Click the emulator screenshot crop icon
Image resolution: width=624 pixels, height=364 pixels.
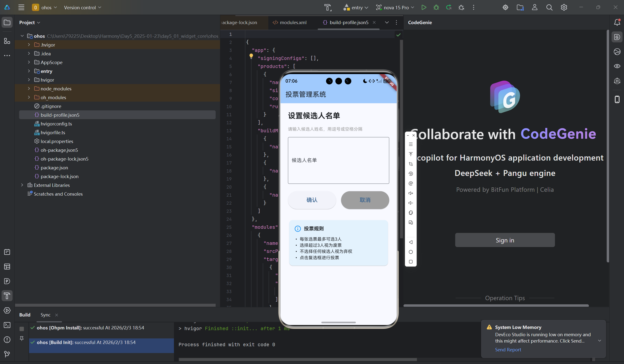click(x=411, y=164)
